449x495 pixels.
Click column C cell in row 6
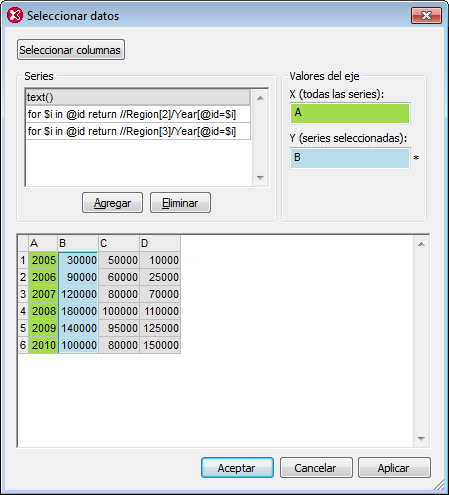(119, 345)
